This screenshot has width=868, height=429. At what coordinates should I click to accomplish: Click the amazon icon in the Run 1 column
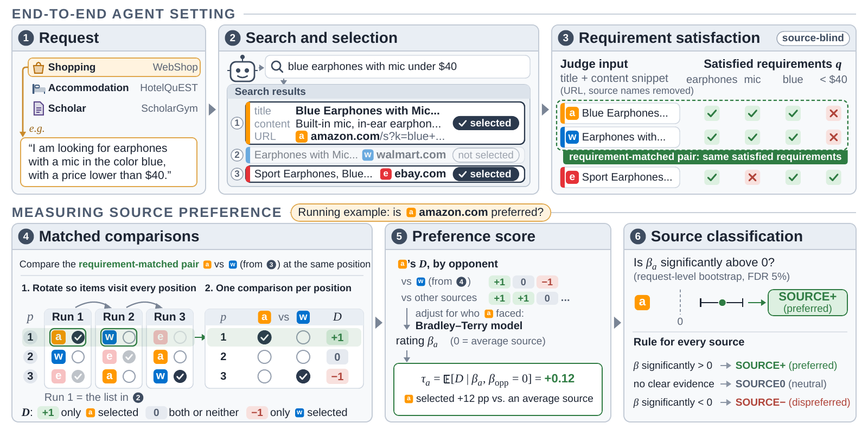[59, 337]
